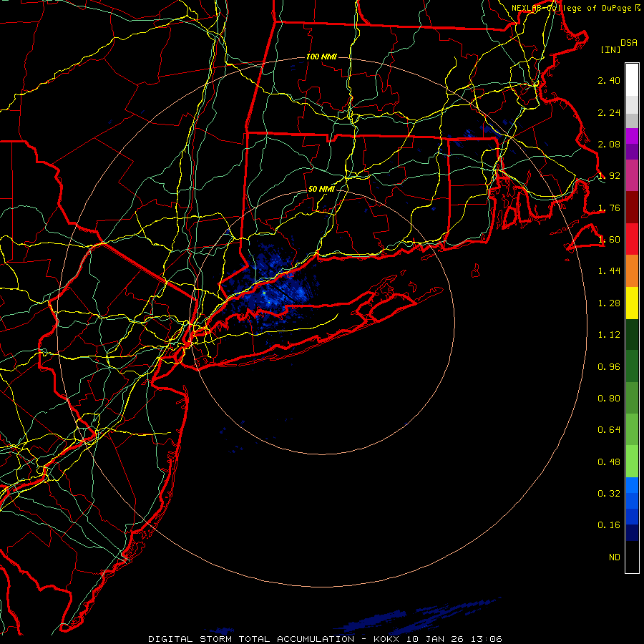Click the ND legend label
This screenshot has height=644, width=644.
point(615,557)
